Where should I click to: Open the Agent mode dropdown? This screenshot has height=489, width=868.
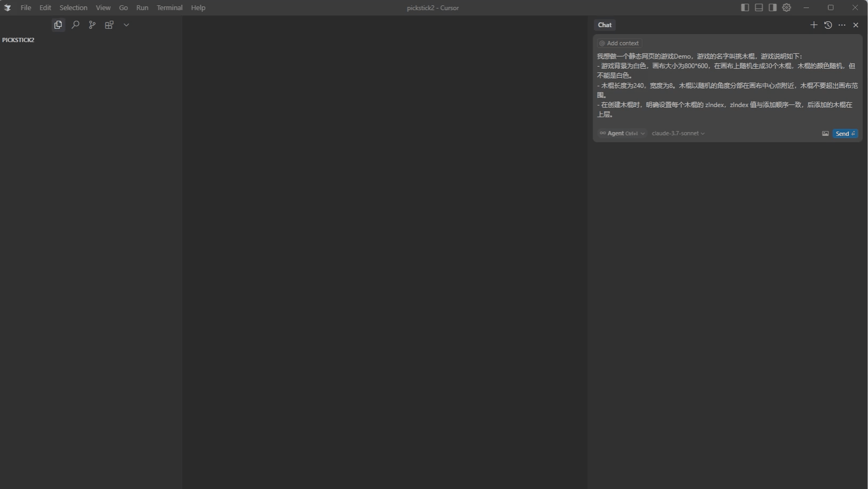622,134
